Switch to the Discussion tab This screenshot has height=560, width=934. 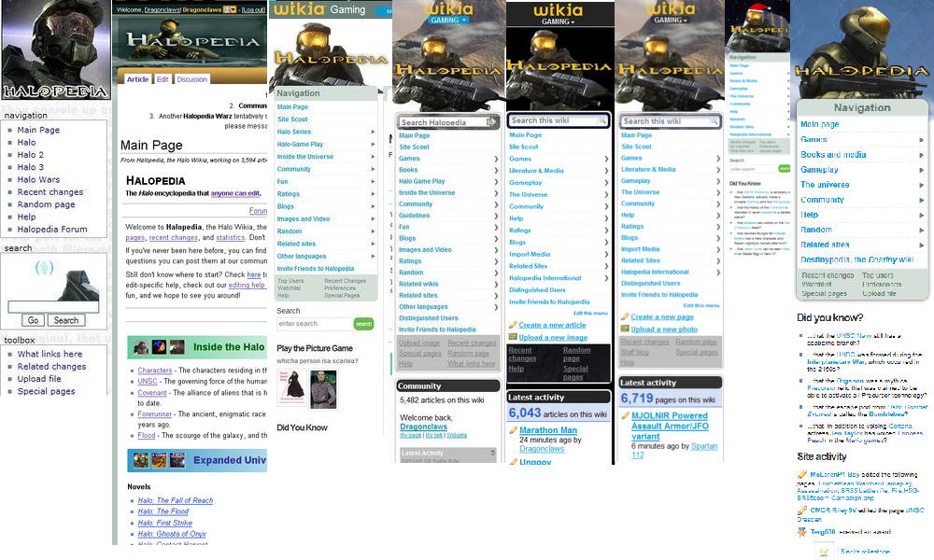pos(191,79)
